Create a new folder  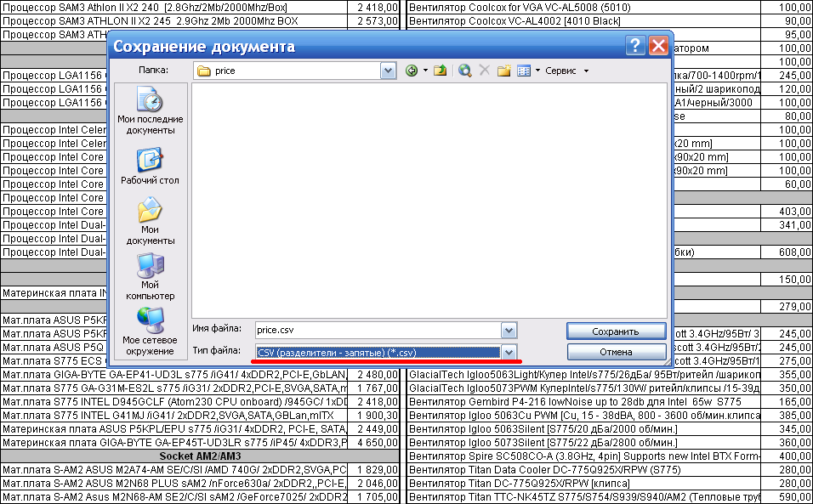coord(504,71)
